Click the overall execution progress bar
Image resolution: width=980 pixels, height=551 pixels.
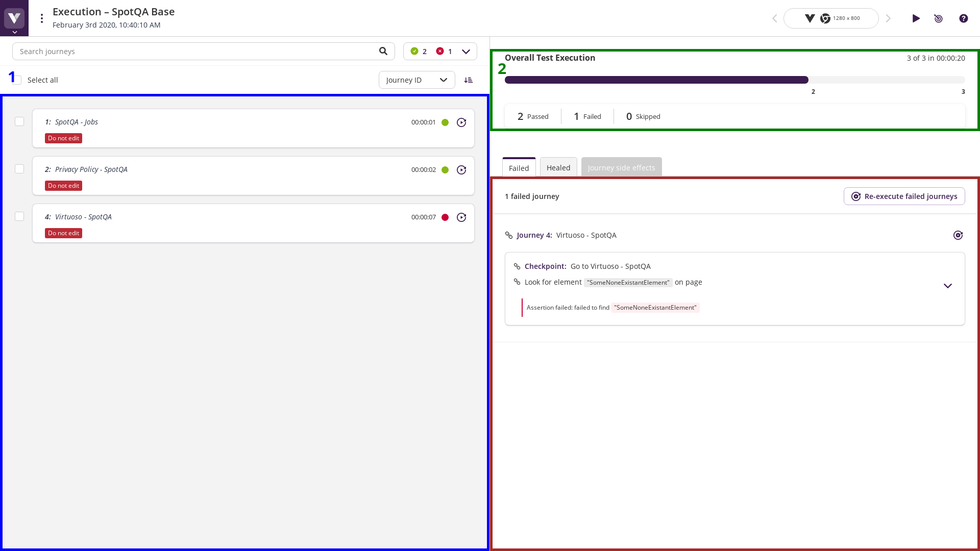click(735, 80)
